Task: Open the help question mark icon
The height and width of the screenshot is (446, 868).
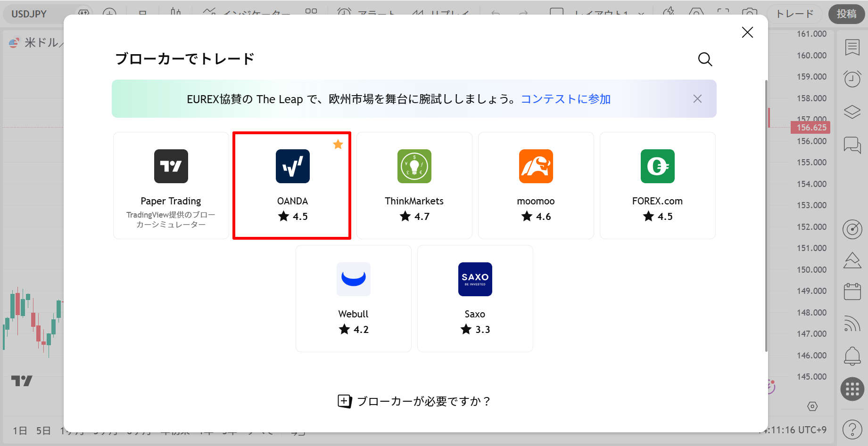Action: point(852,429)
